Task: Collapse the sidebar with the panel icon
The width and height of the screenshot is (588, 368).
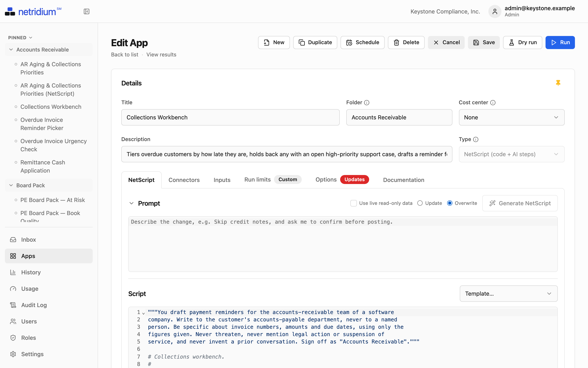Action: click(87, 11)
